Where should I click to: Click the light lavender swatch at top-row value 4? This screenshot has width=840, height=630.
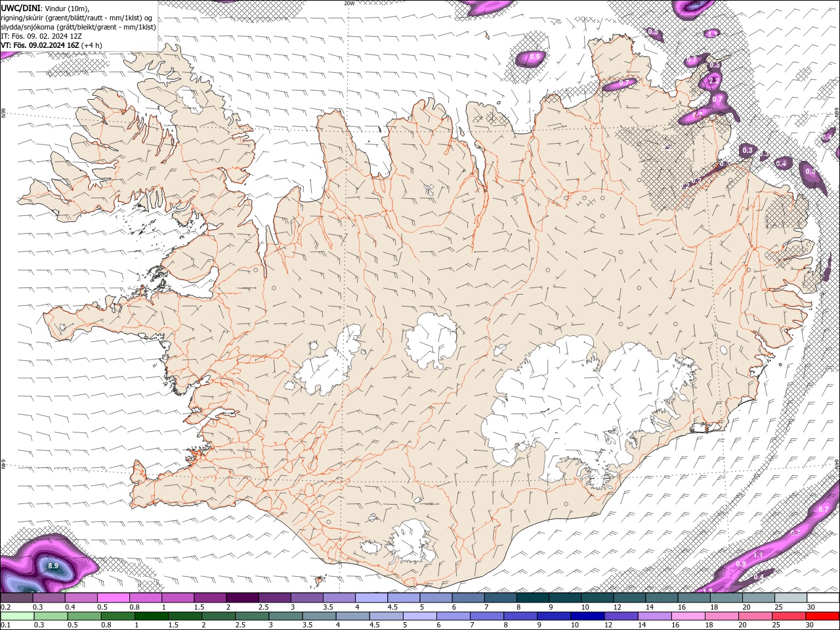[x=371, y=598]
